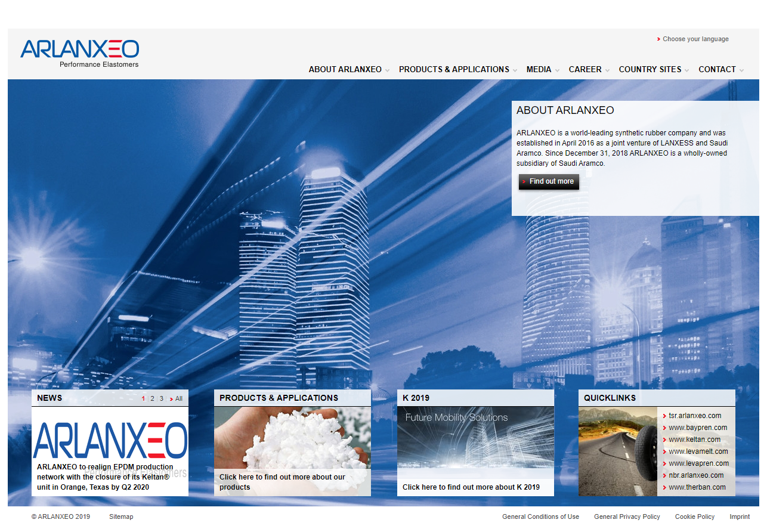Screen dimensions: 767x532
Task: Expand the Products & Applications menu chevron
Action: 515,70
